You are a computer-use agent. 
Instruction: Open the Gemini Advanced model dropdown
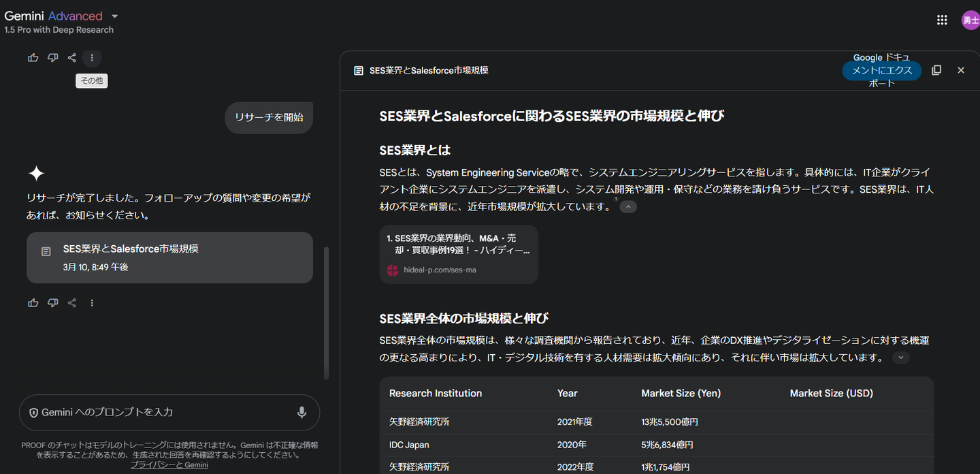click(114, 16)
